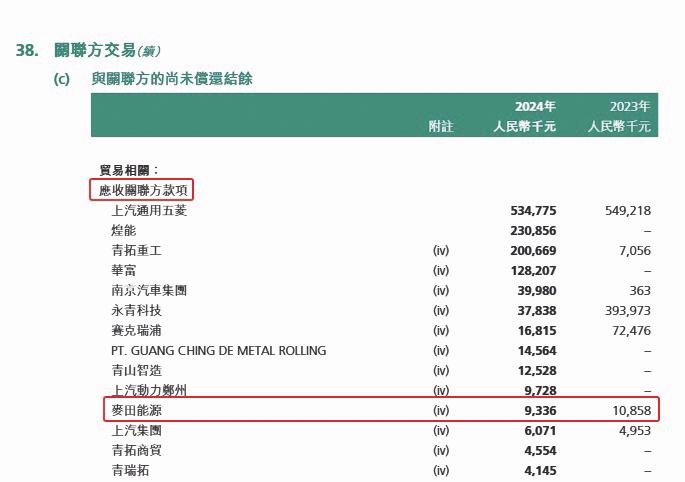Select the 附註 column header
This screenshot has height=482, width=685.
point(440,127)
